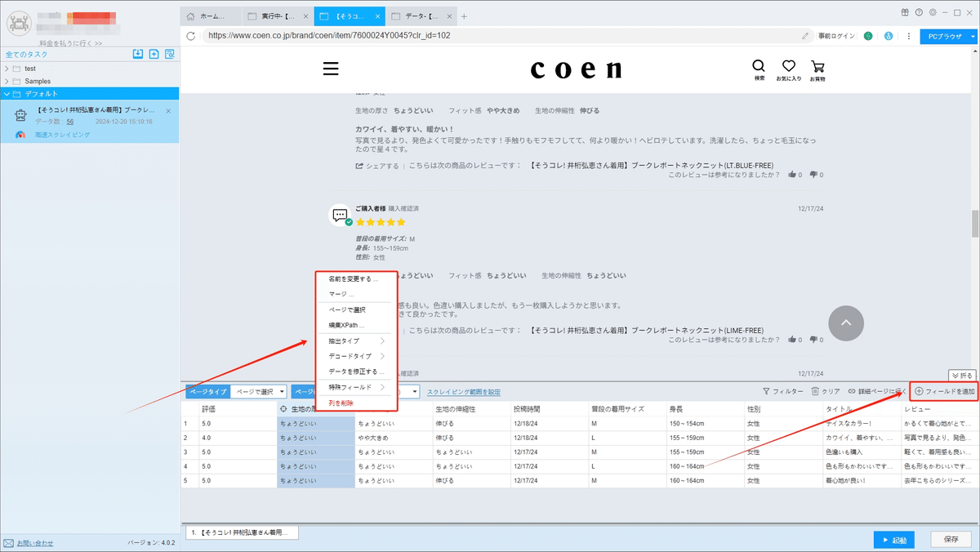Click the envelope icon next to お問い合わせ

click(8, 543)
